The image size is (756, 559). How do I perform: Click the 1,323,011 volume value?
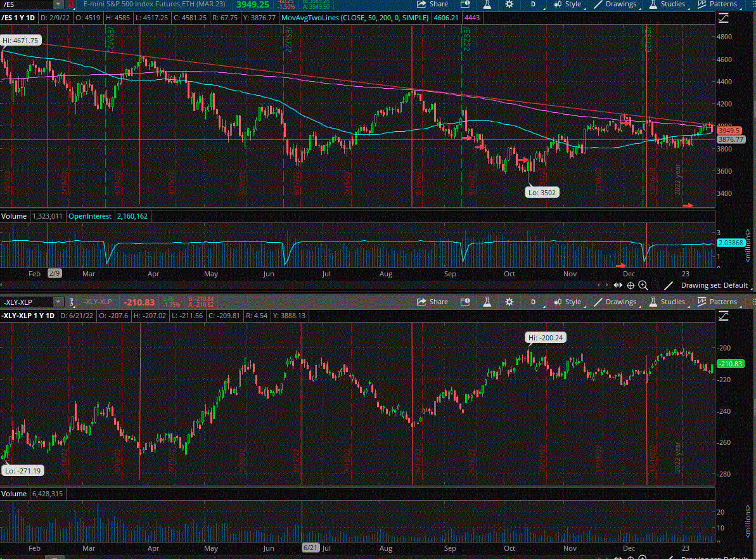click(x=48, y=216)
